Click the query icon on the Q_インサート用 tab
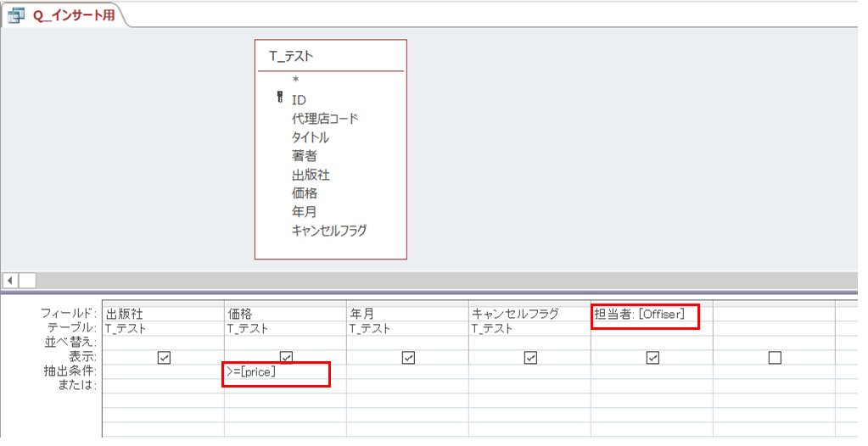Viewport: 868px width, 446px height. coord(16,15)
